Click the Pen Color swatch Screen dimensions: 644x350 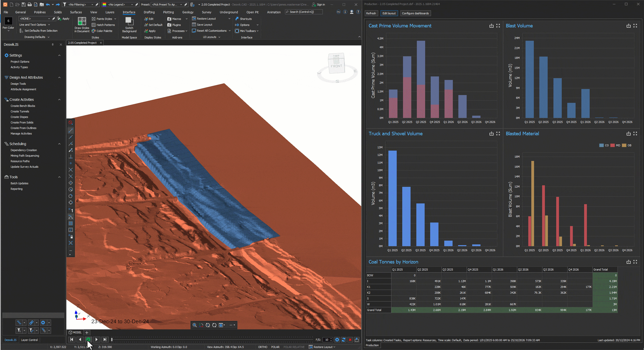(8, 21)
